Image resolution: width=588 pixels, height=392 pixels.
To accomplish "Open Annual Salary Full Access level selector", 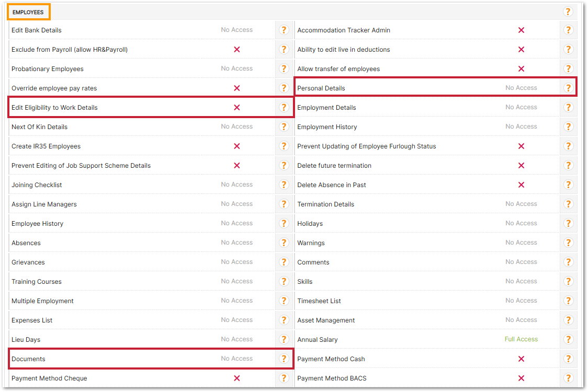I will (x=521, y=339).
